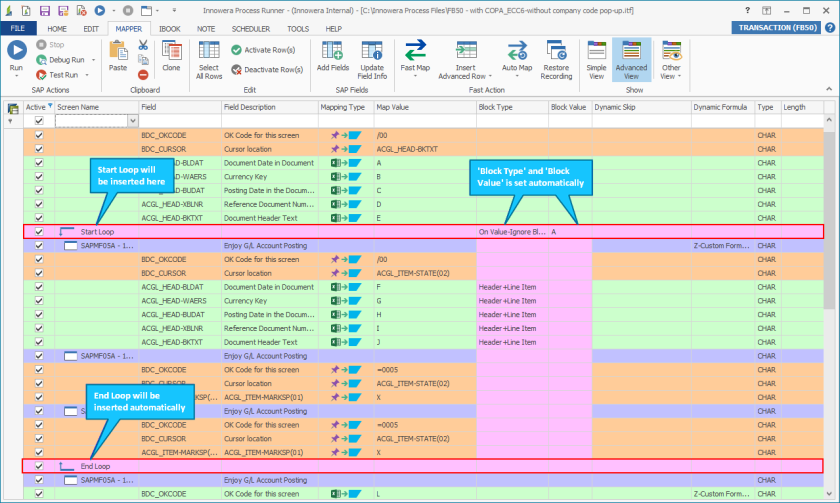Open the FILE menu tab
This screenshot has height=503, width=840.
(x=18, y=29)
